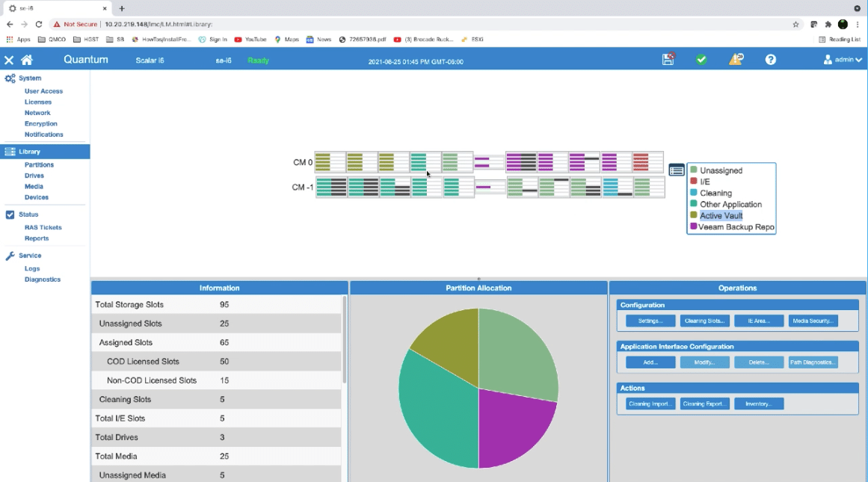
Task: Open the help question mark icon
Action: coord(771,59)
